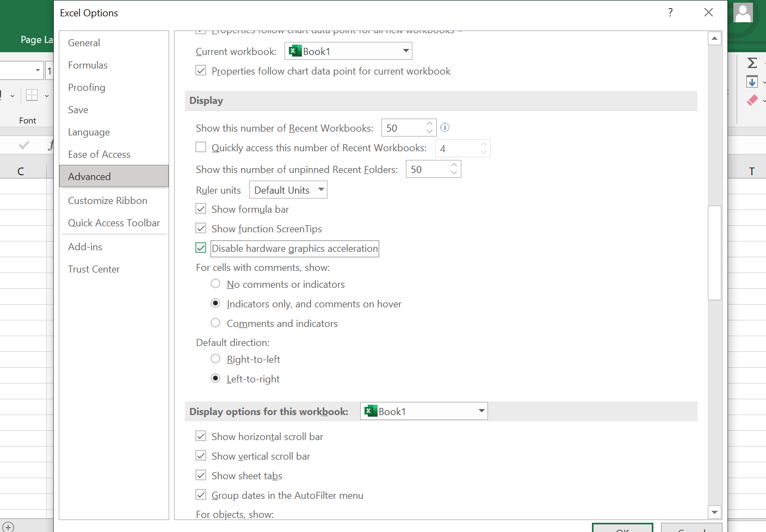Image resolution: width=766 pixels, height=532 pixels.
Task: Click the Help question mark in Excel Options
Action: [x=670, y=13]
